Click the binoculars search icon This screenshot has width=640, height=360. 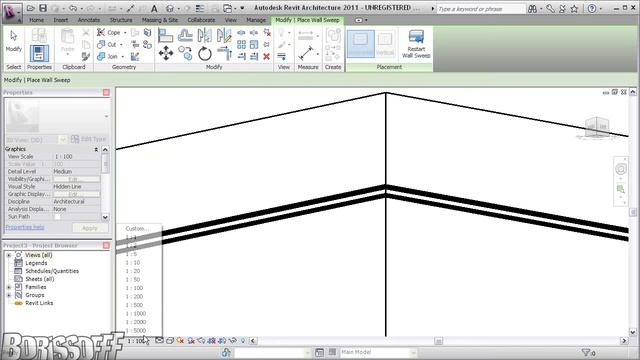pyautogui.click(x=532, y=9)
